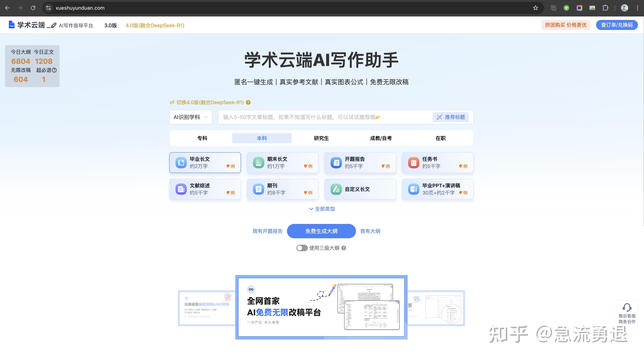
Task: Select the 成教/自考 education tab
Action: pos(381,138)
